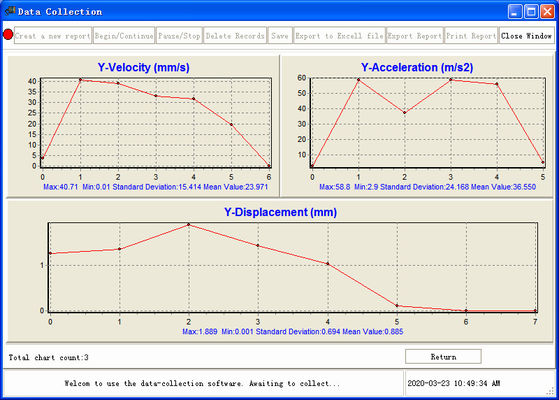Image resolution: width=559 pixels, height=400 pixels.
Task: Click the Save toolbar button
Action: pos(280,36)
